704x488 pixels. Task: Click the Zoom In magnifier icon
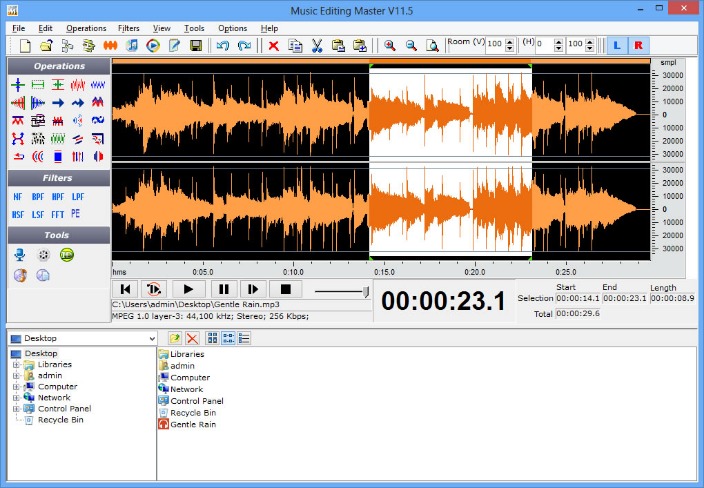pyautogui.click(x=389, y=46)
